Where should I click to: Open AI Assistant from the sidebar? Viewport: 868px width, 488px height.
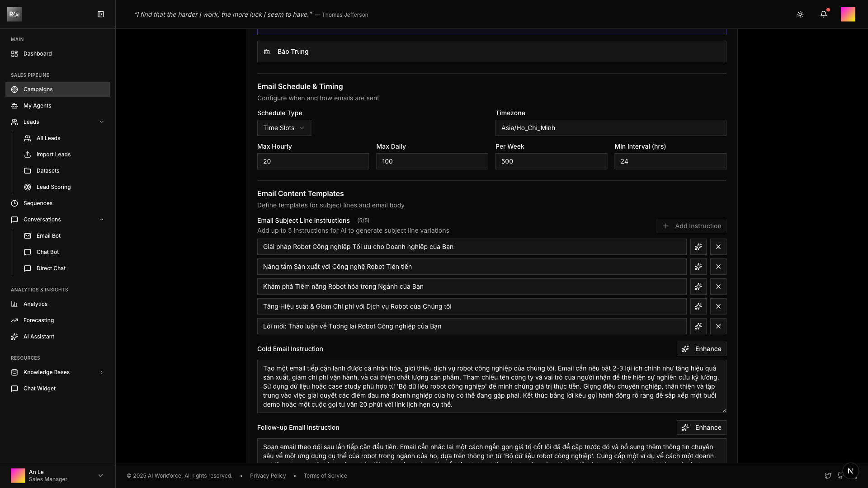(x=39, y=337)
